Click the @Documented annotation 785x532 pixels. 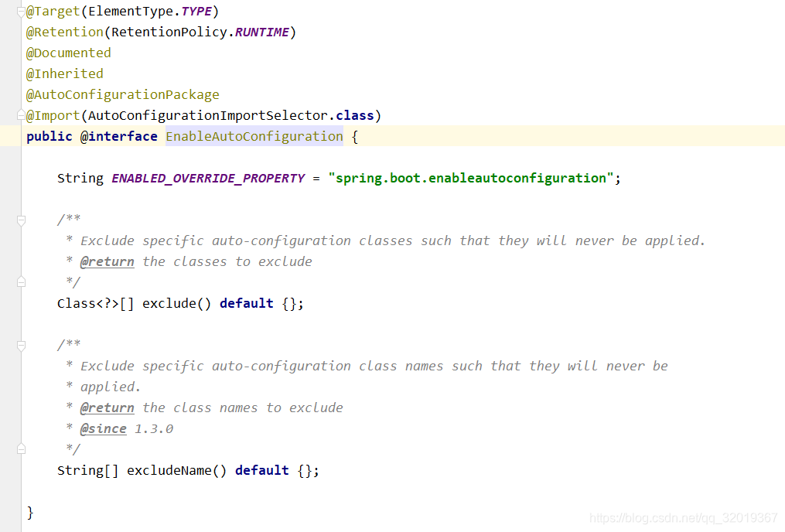click(69, 53)
